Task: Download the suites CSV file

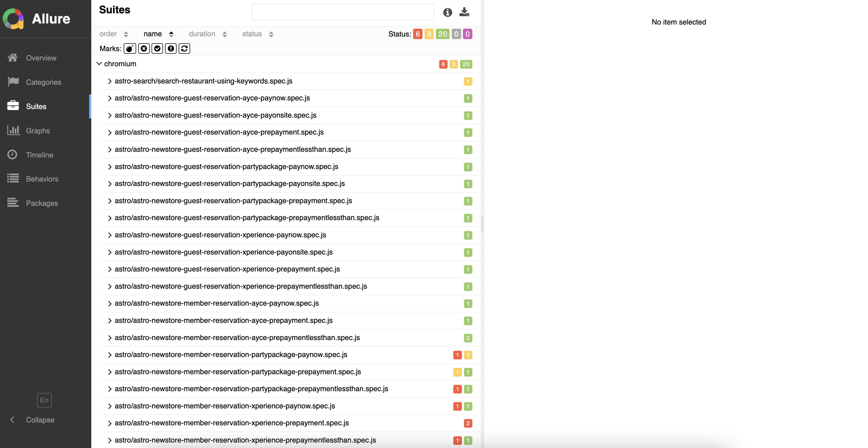Action: pyautogui.click(x=464, y=12)
